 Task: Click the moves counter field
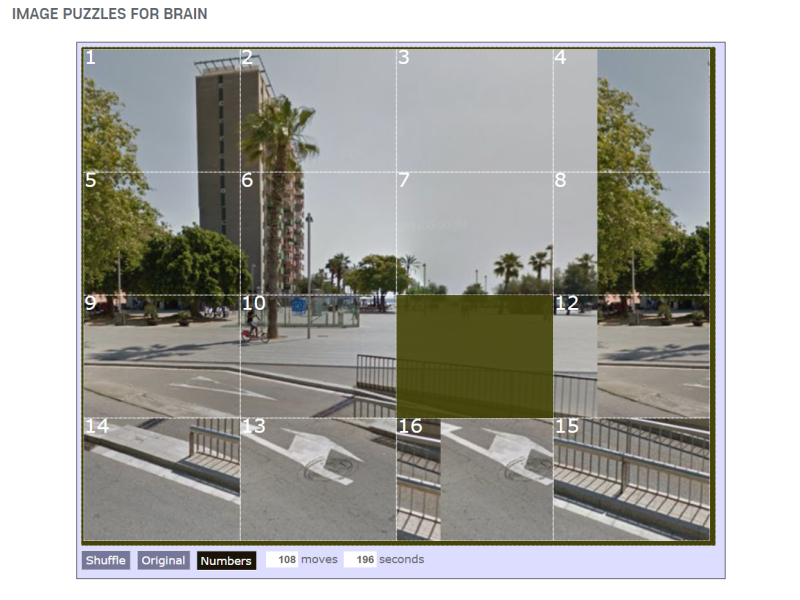[x=283, y=559]
